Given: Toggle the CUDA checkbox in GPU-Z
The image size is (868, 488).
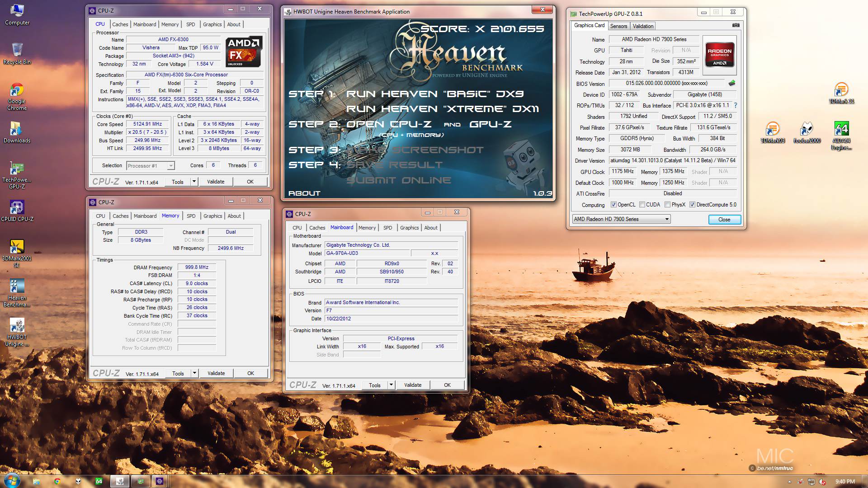Looking at the screenshot, I should click(642, 205).
